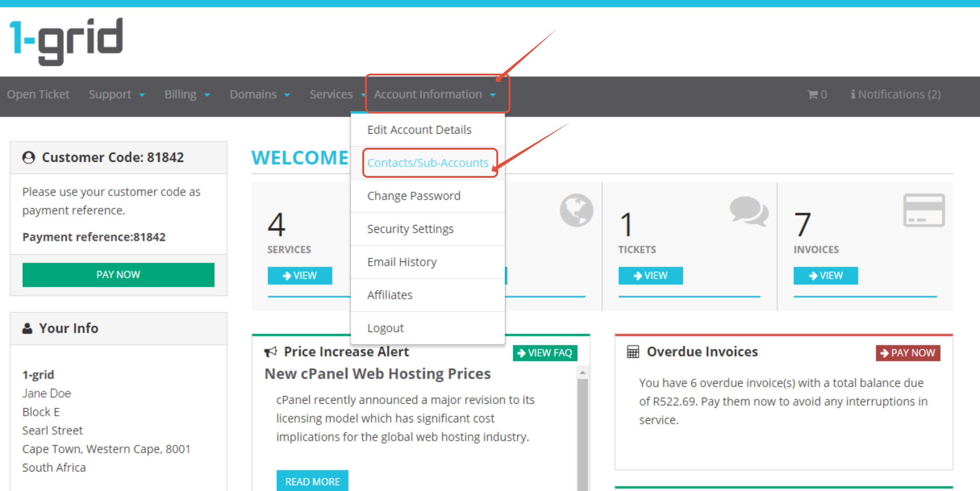Collapse the Account Information menu
Viewport: 980px width, 491px height.
coord(435,95)
